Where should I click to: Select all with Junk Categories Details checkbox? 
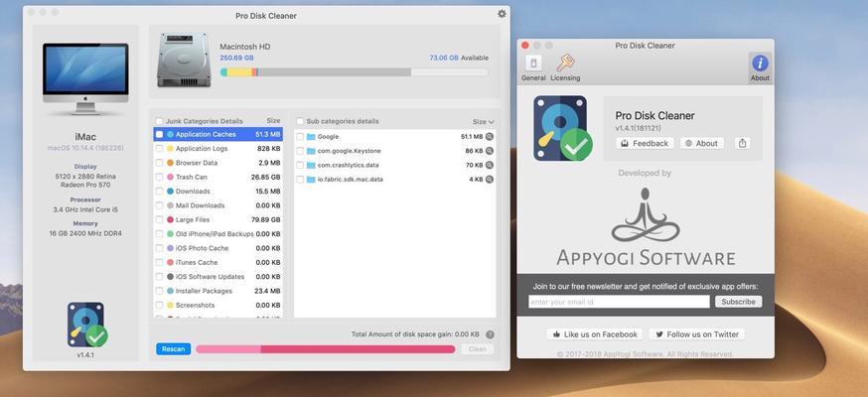click(x=160, y=121)
